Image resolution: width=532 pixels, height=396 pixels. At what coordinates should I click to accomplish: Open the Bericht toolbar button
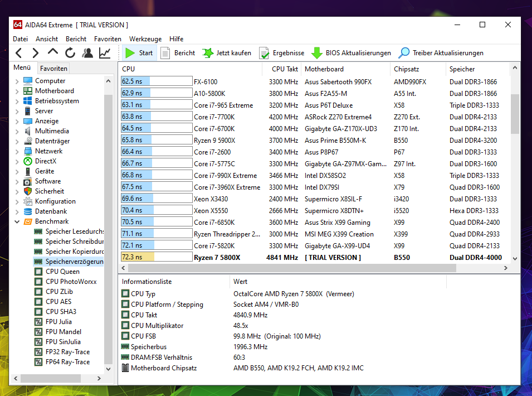(178, 53)
